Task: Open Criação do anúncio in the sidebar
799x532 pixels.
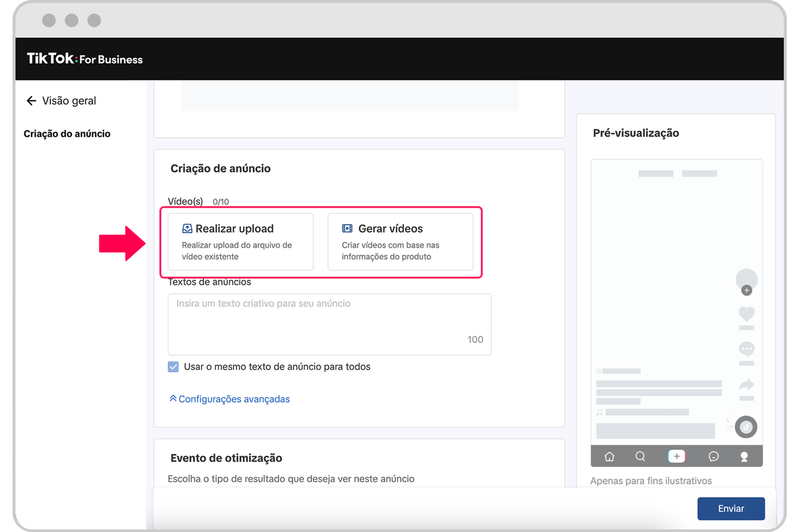Action: click(x=67, y=134)
